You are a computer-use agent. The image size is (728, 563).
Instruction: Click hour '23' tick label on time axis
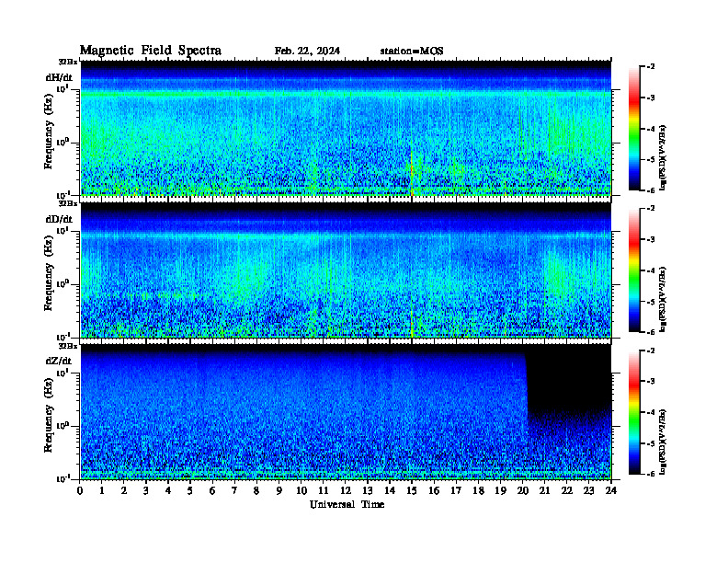(588, 490)
